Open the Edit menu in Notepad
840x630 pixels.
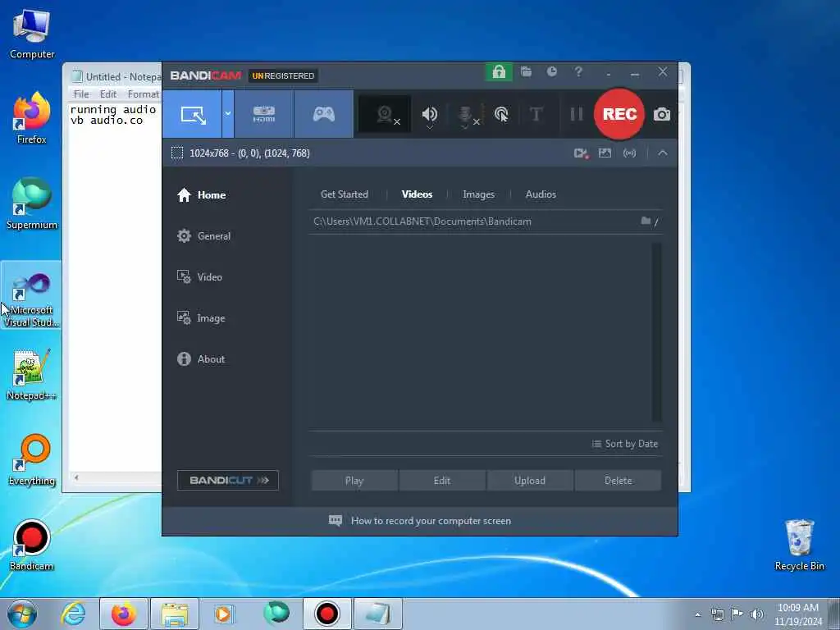point(108,94)
